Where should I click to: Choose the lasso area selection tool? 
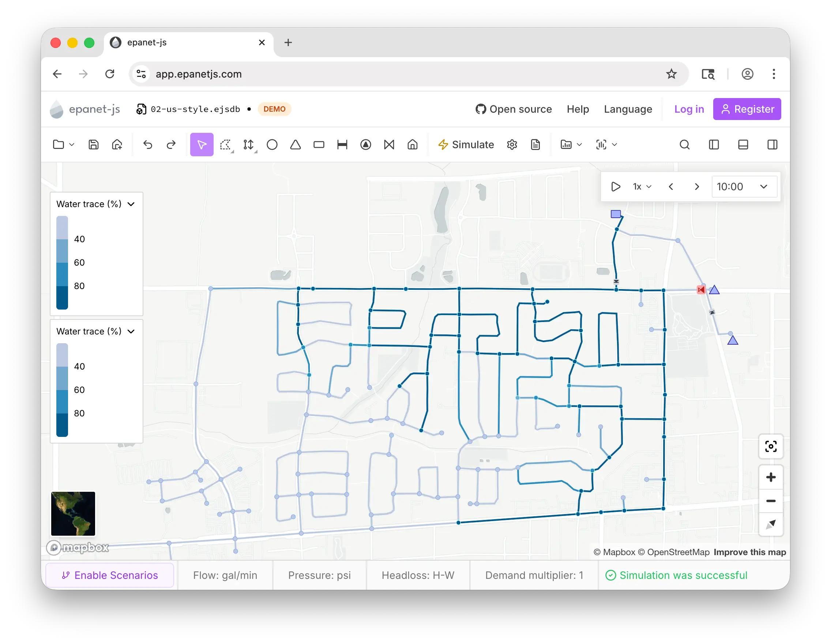[226, 145]
